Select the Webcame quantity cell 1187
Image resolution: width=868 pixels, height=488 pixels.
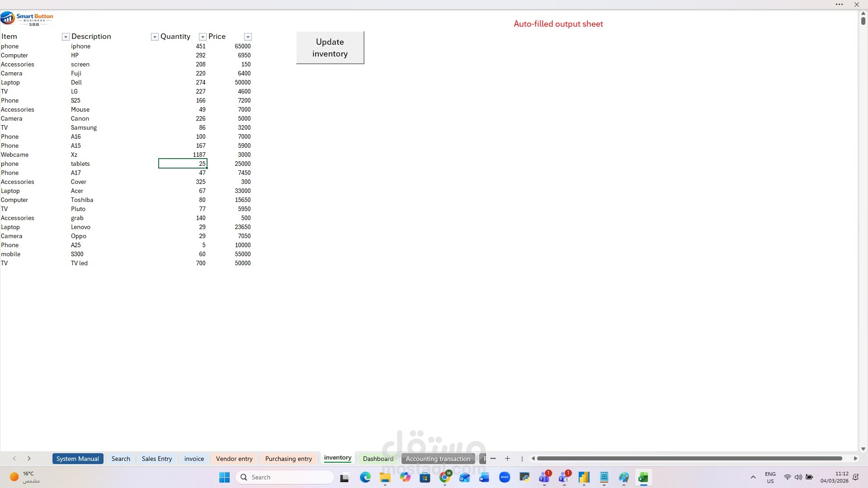coord(183,155)
